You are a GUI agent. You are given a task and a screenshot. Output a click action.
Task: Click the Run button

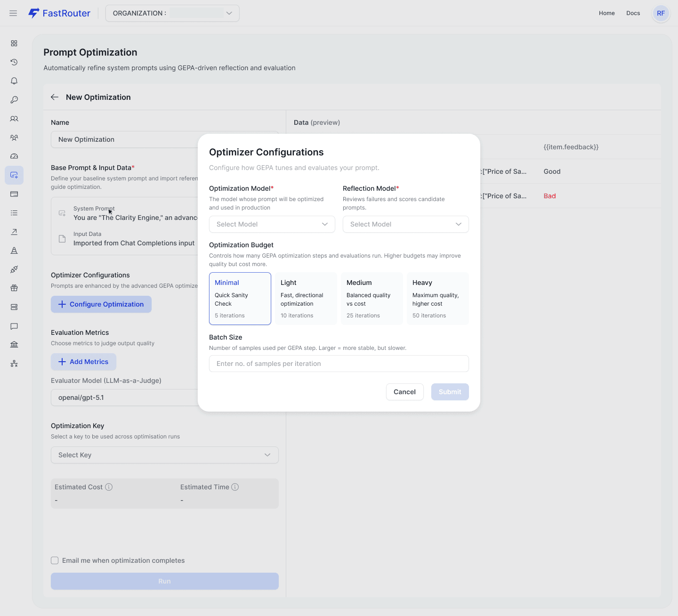click(165, 581)
